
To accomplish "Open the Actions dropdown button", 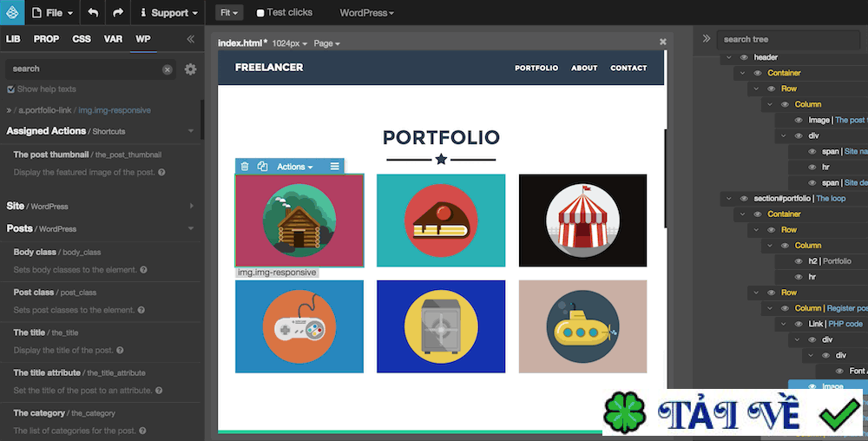I will 294,167.
